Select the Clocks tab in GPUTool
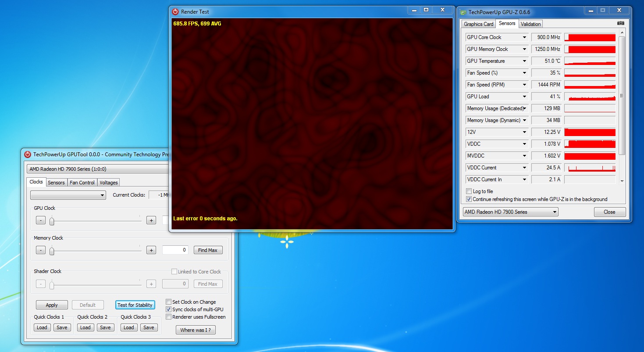 [36, 182]
